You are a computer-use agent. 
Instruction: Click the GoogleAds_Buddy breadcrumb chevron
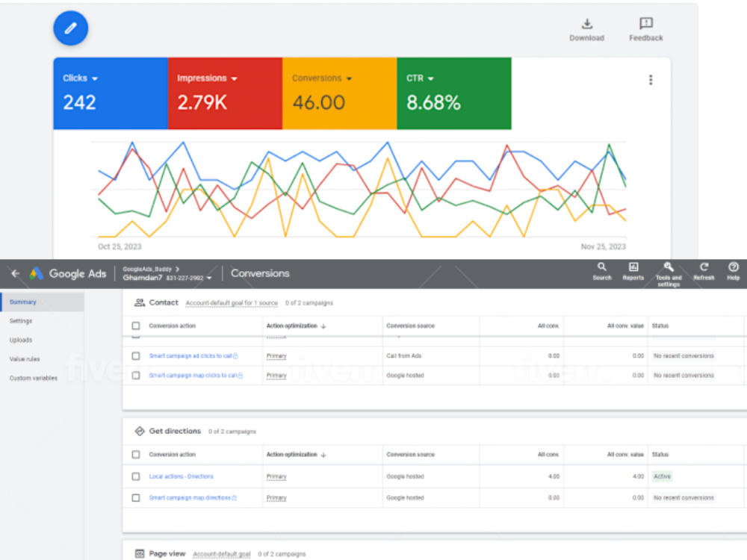click(x=177, y=269)
